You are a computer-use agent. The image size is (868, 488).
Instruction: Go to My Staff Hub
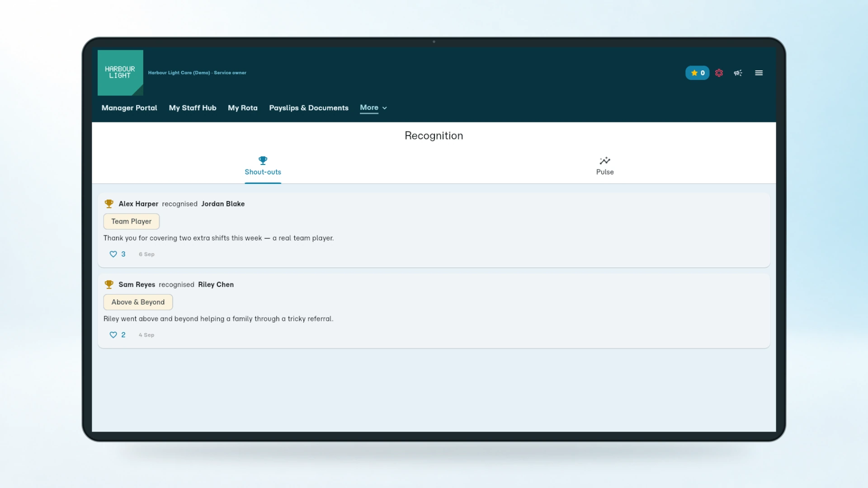[193, 108]
